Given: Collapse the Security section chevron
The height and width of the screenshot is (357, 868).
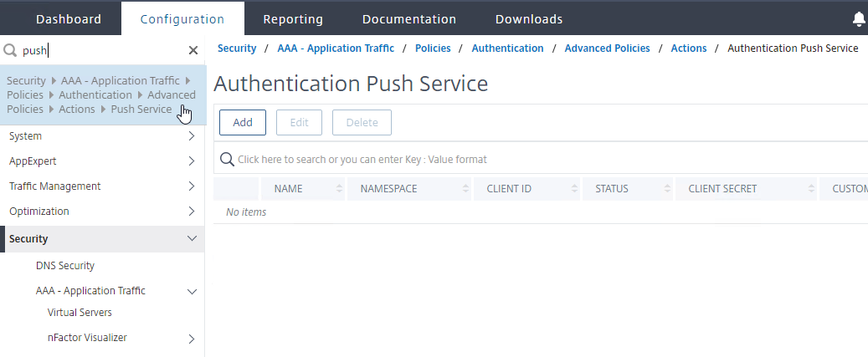Looking at the screenshot, I should (192, 239).
